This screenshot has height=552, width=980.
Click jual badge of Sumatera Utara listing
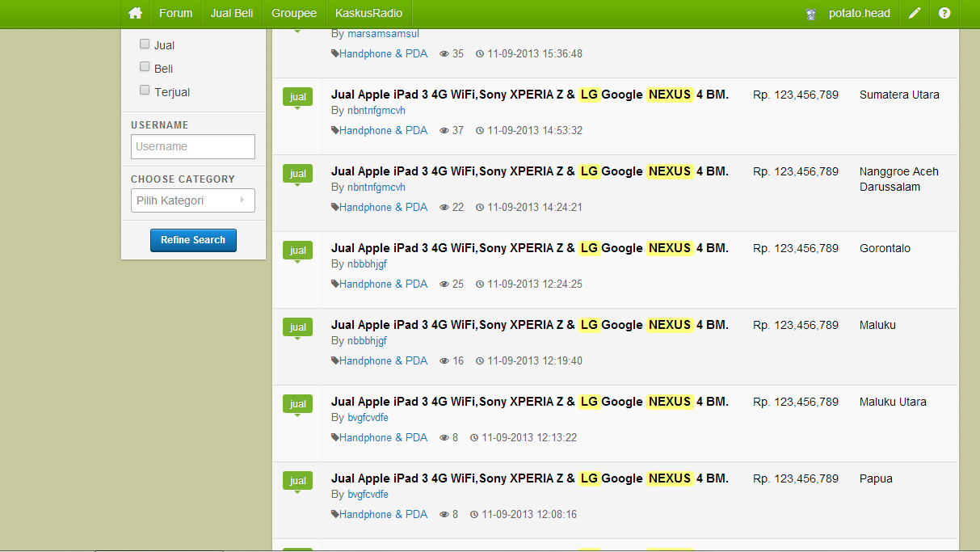tap(297, 97)
